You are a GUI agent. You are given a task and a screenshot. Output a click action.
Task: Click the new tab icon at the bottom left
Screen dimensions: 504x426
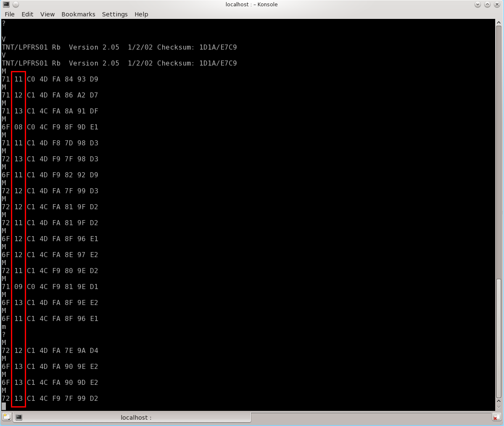(x=7, y=417)
